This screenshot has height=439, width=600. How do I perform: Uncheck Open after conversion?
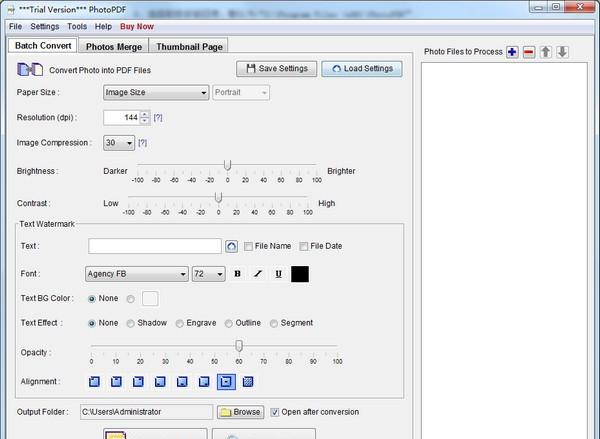click(276, 411)
